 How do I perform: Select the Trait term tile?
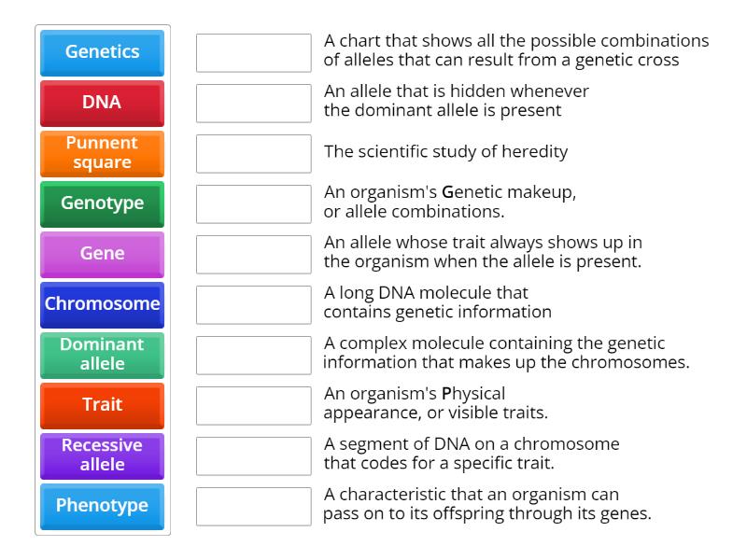coord(102,405)
